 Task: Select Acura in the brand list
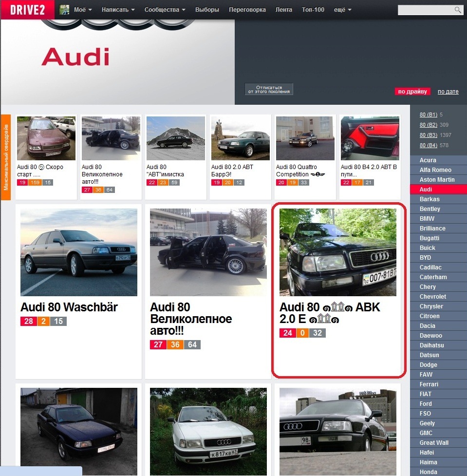point(438,160)
